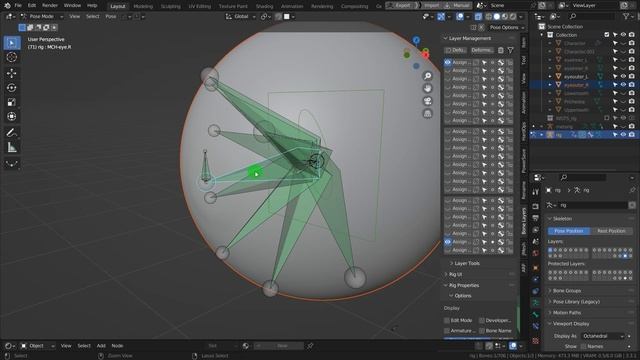Image resolution: width=640 pixels, height=360 pixels.
Task: Click the outliner search field
Action: coord(592,16)
